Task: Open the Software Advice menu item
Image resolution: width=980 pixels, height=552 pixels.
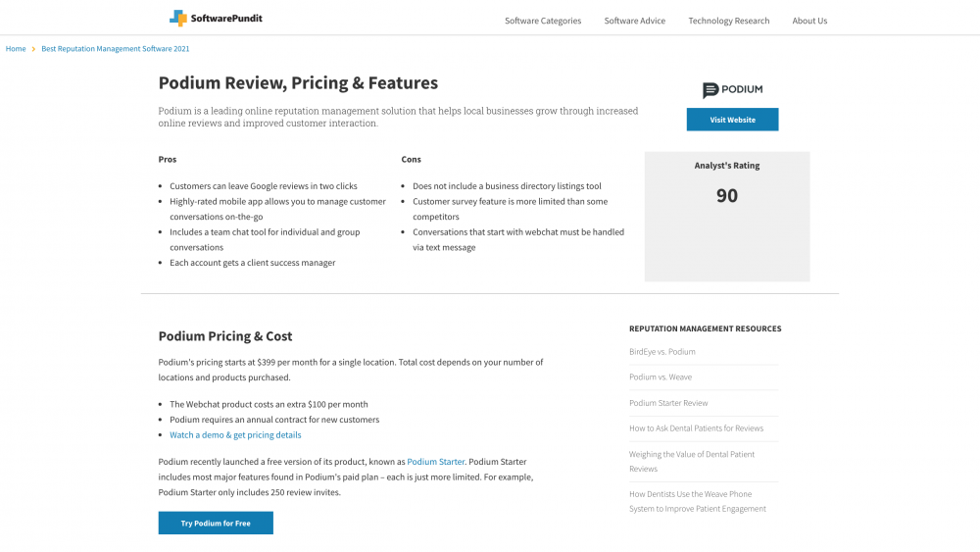Action: (x=634, y=21)
